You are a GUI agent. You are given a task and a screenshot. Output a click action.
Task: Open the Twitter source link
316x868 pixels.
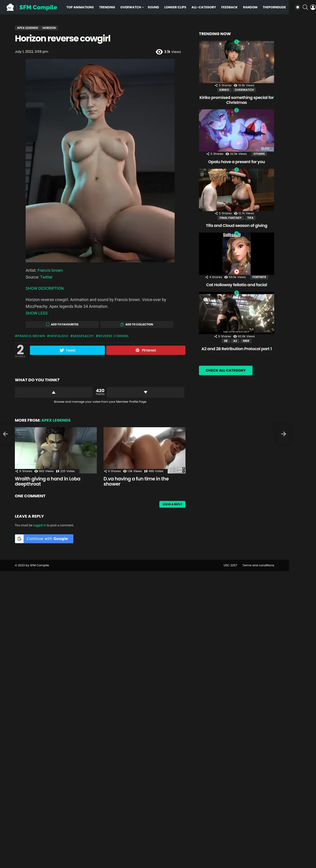(46, 277)
